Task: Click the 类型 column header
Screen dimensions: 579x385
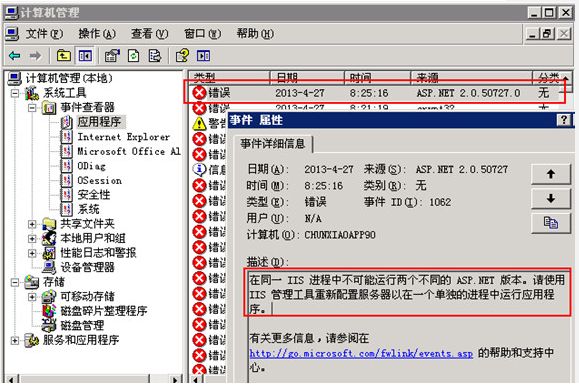Action: coord(229,77)
